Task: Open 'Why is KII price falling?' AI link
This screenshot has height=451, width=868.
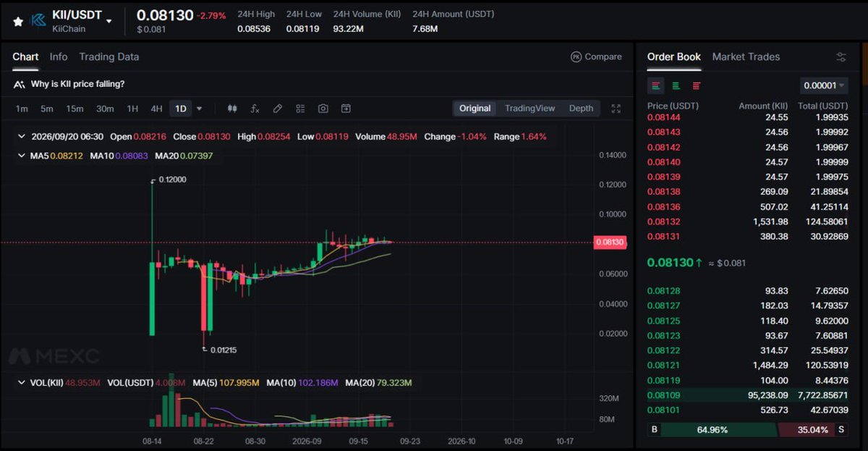Action: [x=77, y=84]
